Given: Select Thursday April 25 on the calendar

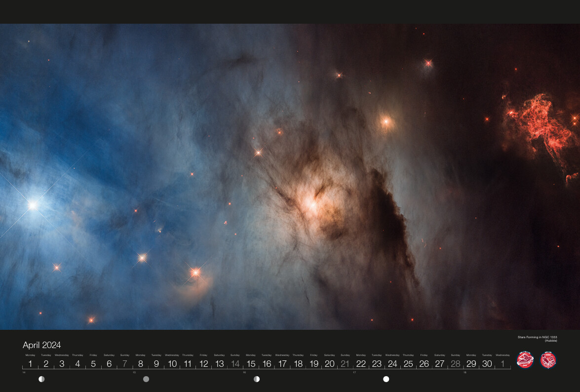Looking at the screenshot, I should [x=408, y=363].
